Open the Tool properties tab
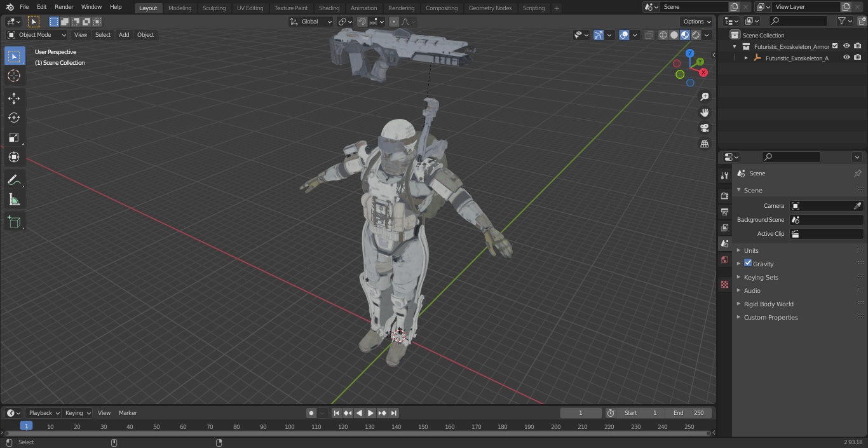This screenshot has height=448, width=868. [x=724, y=176]
